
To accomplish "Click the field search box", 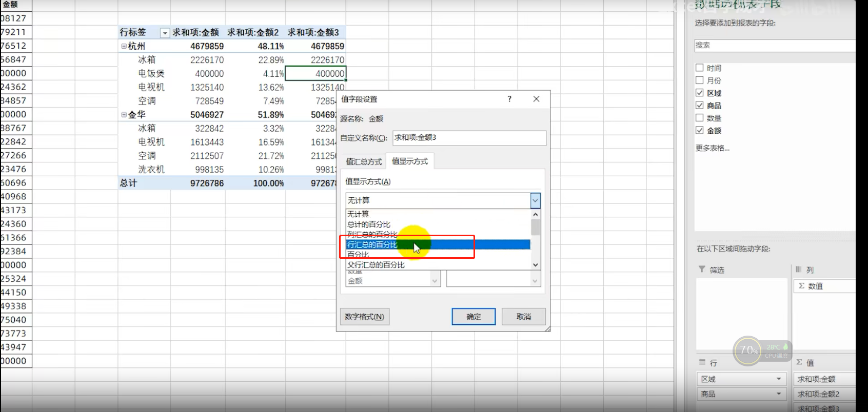I will (x=775, y=45).
